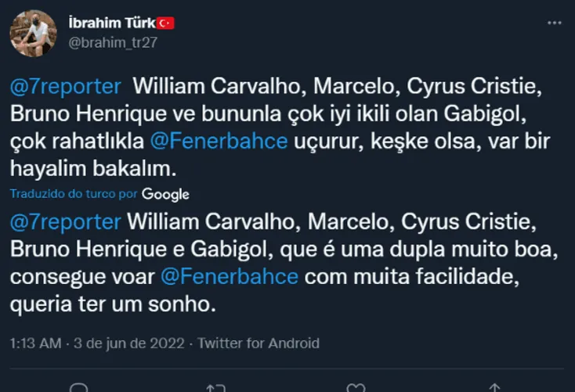Click the Turkish flag emoji beside the name
The width and height of the screenshot is (575, 392).
165,23
